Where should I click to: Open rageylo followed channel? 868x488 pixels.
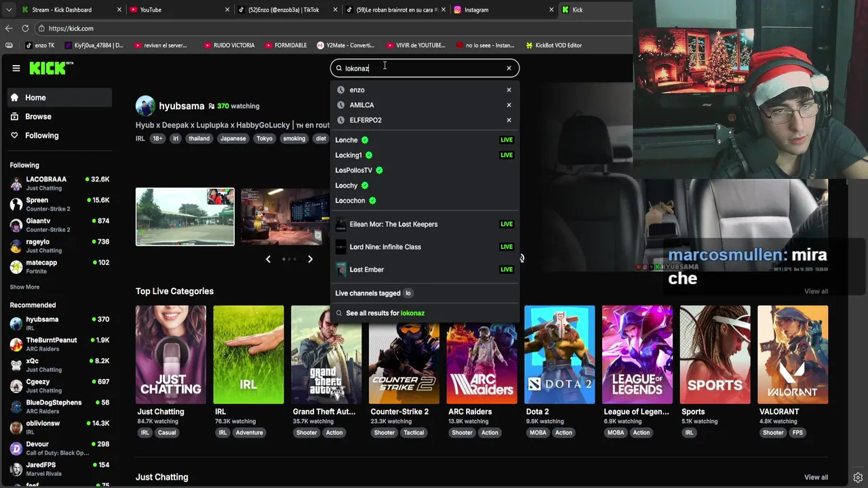pos(60,246)
